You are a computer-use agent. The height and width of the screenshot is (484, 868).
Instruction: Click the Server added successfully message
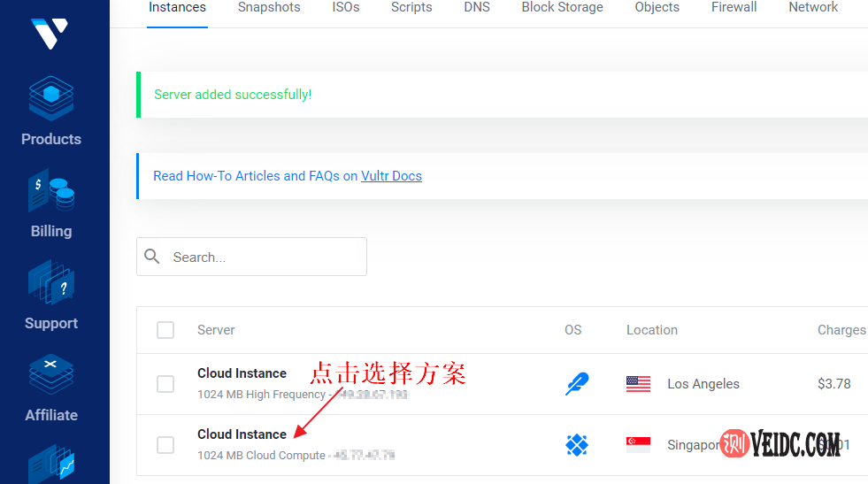pos(233,95)
